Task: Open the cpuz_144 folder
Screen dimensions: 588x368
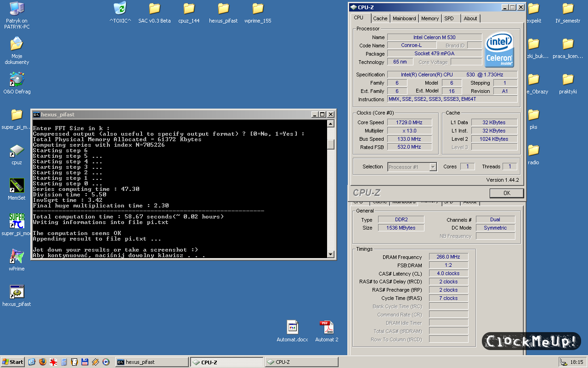Action: pos(189,13)
